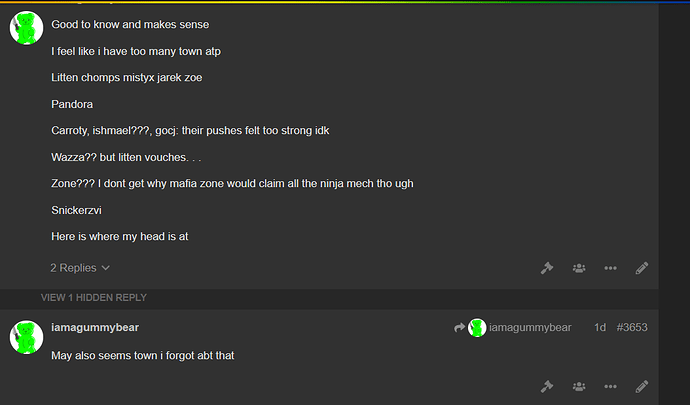Show the hidden reply via VIEW 1 HIDDEN REPLY
This screenshot has width=690, height=405.
coord(94,298)
